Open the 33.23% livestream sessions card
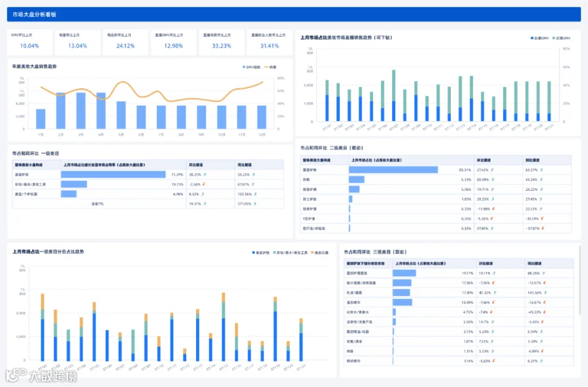The height and width of the screenshot is (387, 588). 221,42
